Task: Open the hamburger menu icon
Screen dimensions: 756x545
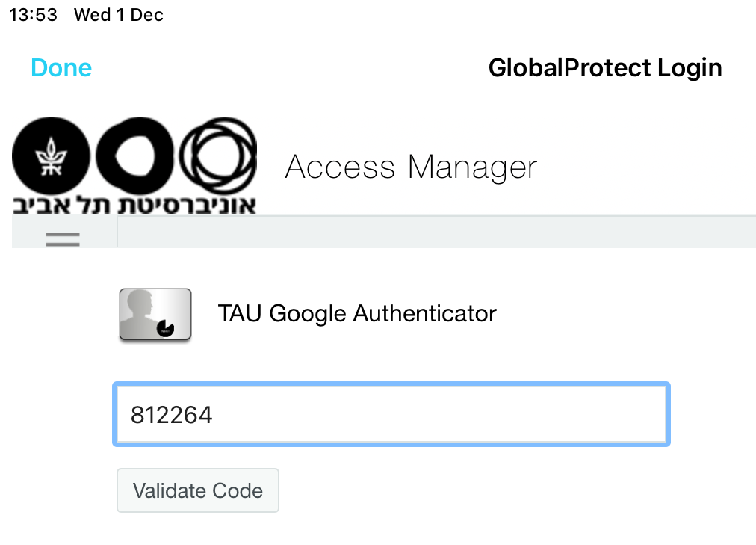Action: (x=63, y=239)
